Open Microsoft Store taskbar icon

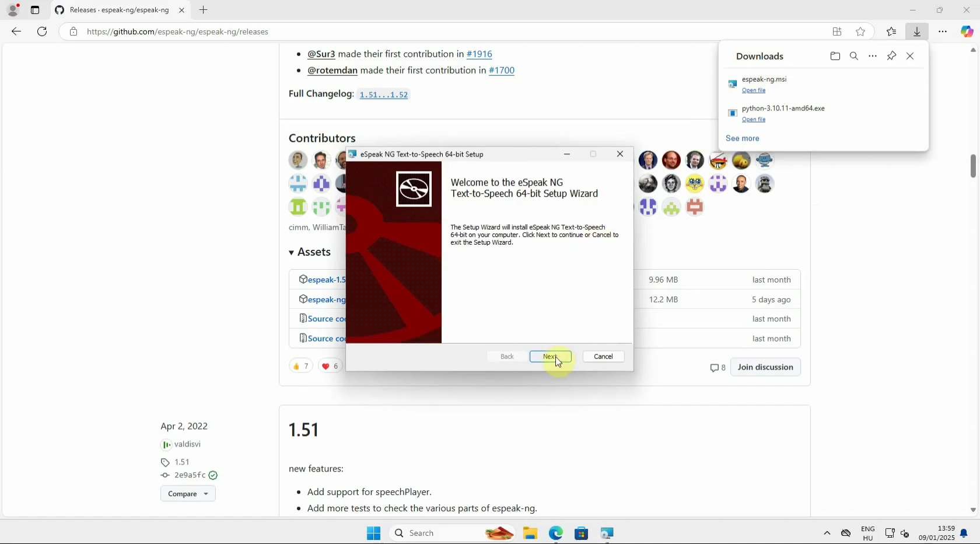(x=582, y=533)
